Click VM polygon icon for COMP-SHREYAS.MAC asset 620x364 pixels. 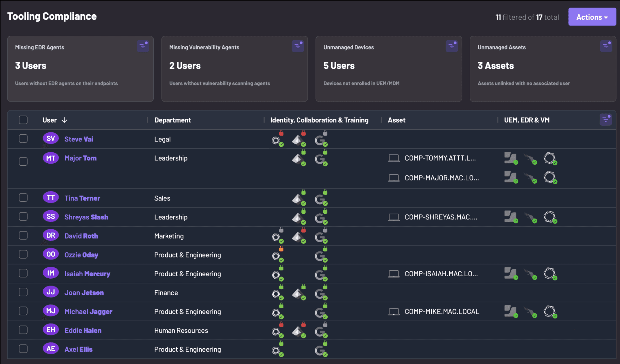pos(550,217)
